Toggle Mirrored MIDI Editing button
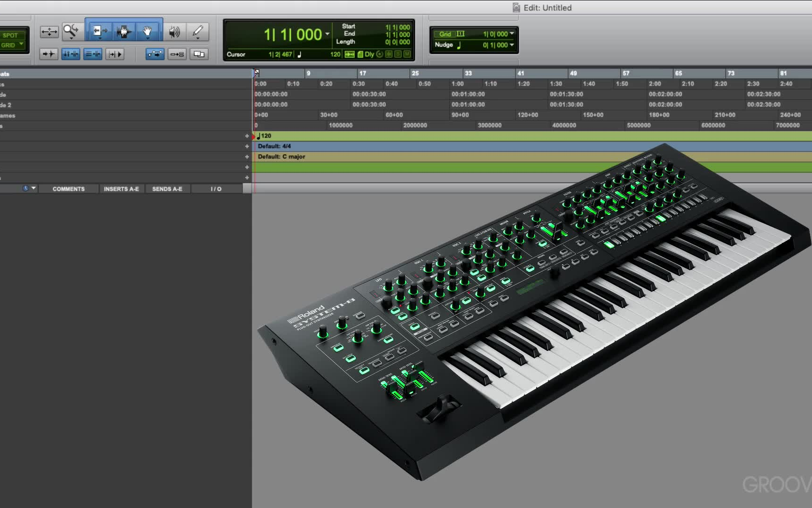The image size is (812, 508). point(177,54)
